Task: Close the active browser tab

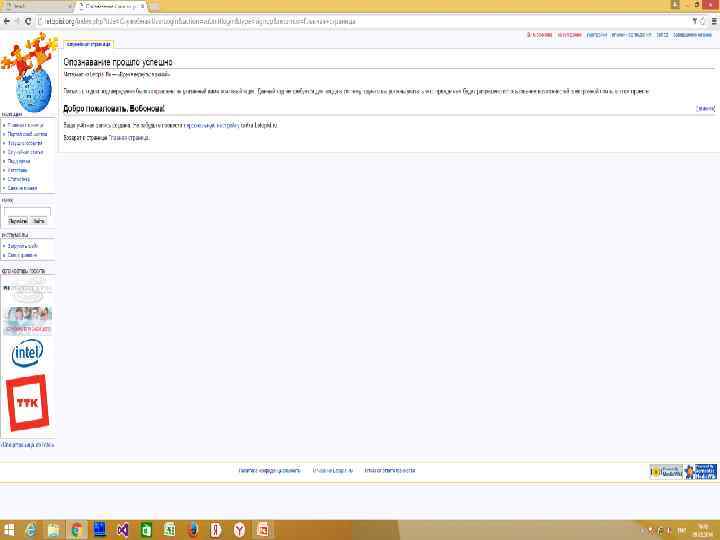Action: [x=142, y=6]
